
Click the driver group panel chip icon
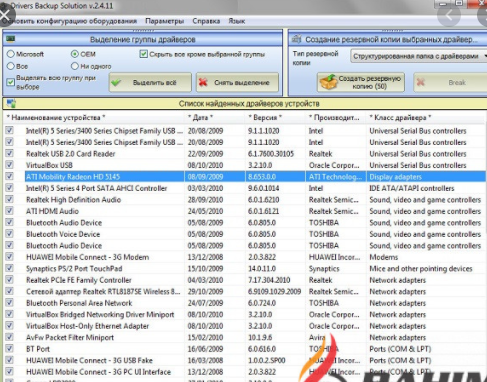pyautogui.click(x=11, y=39)
